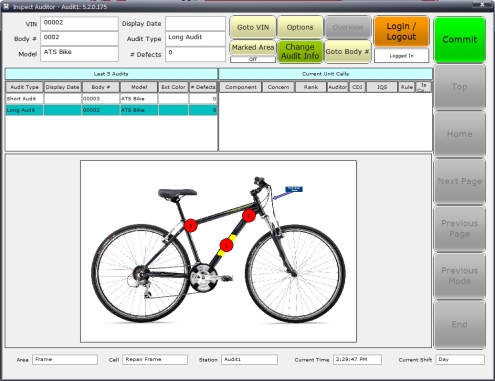Click the Rank column header
Screen dimensions: 495x381
[311, 87]
